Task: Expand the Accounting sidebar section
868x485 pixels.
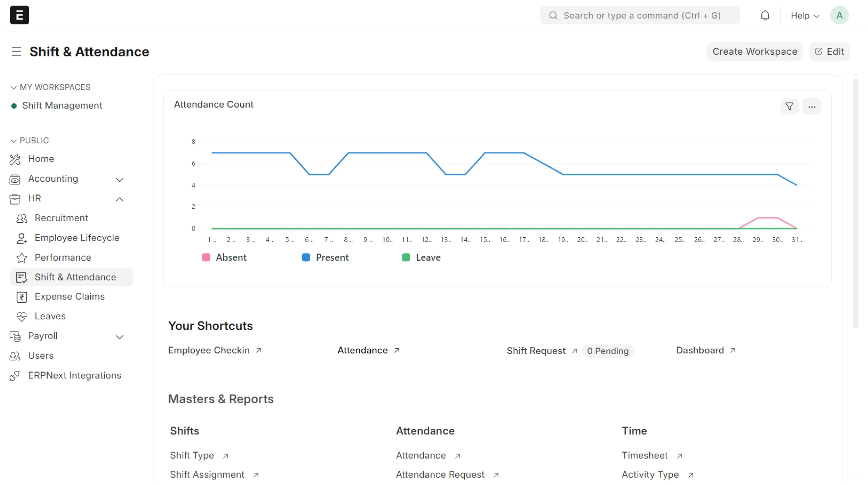Action: coord(119,179)
